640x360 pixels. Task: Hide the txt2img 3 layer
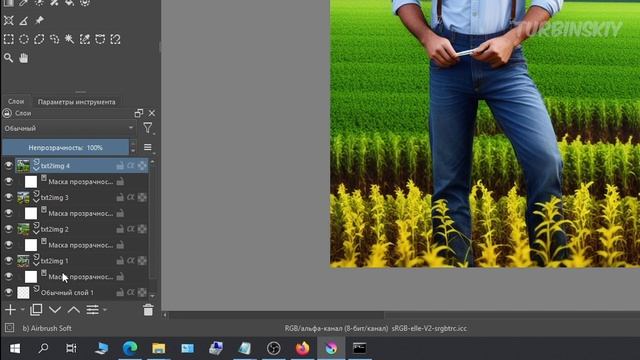tap(9, 197)
